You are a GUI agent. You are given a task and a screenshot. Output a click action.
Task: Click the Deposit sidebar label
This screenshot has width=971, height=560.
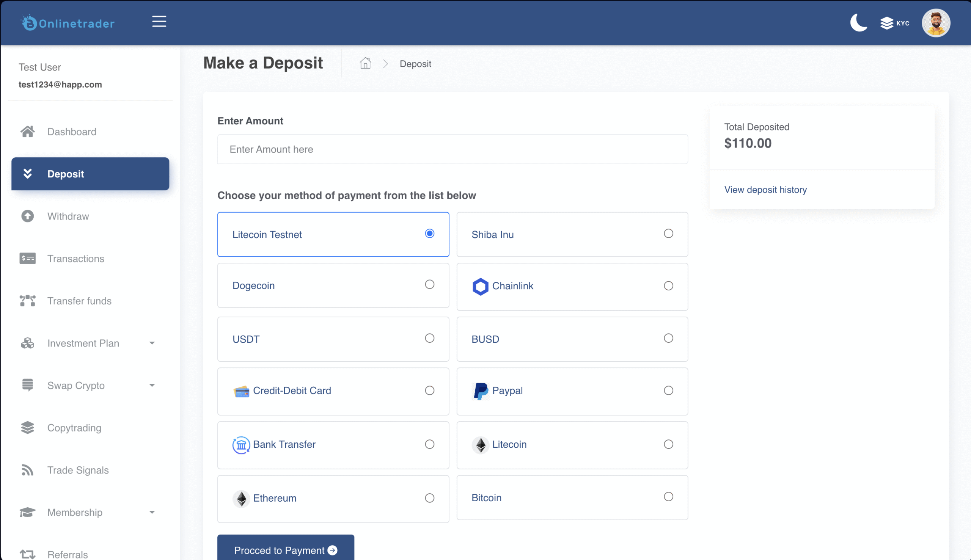tap(65, 174)
